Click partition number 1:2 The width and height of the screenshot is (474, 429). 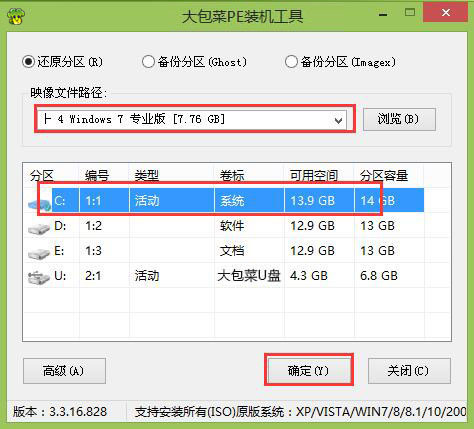pyautogui.click(x=94, y=226)
